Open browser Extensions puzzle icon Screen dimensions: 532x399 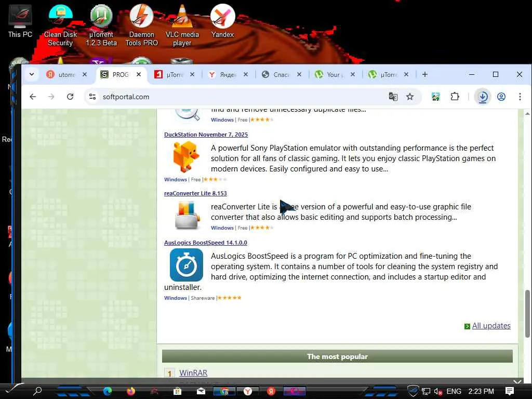pyautogui.click(x=455, y=97)
